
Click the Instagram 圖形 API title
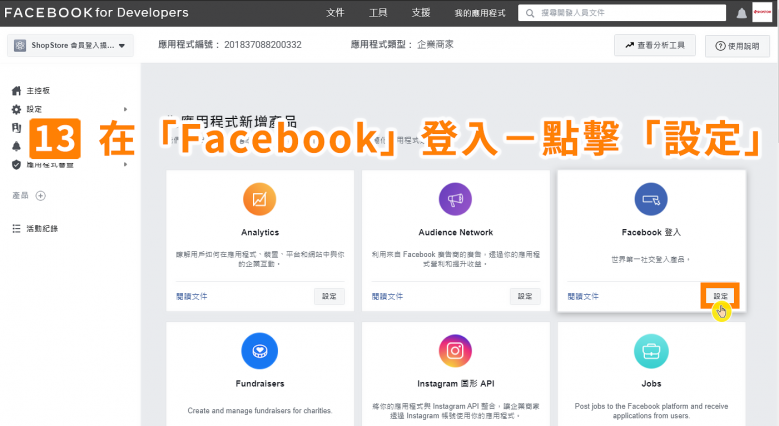(456, 384)
